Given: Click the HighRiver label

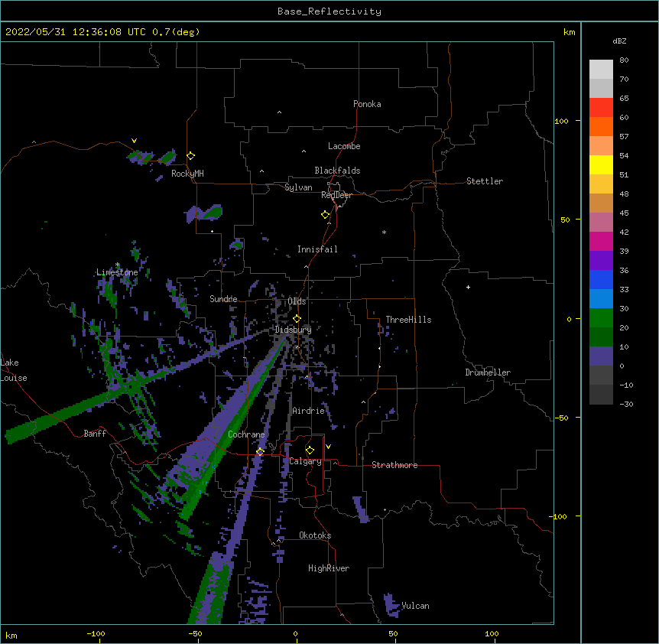Looking at the screenshot, I should pos(329,568).
